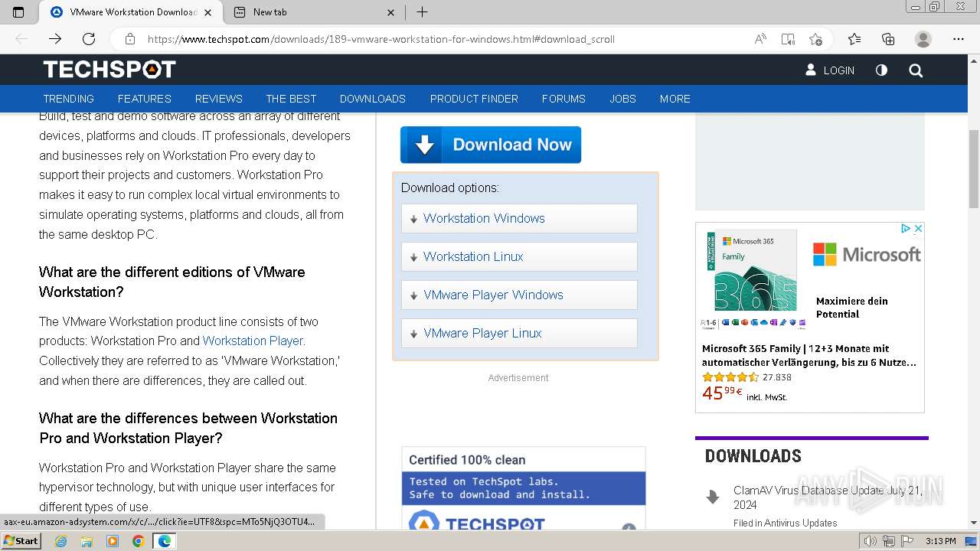Screen dimensions: 980x551
Task: Click the Microsoft 365 Family ad title
Action: tap(809, 355)
